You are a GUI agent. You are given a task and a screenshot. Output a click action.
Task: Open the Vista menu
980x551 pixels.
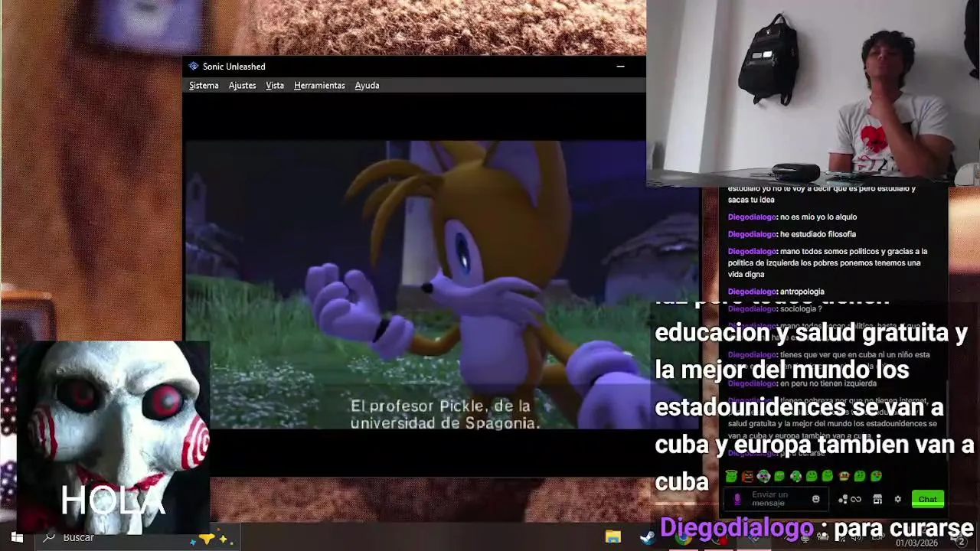(275, 86)
